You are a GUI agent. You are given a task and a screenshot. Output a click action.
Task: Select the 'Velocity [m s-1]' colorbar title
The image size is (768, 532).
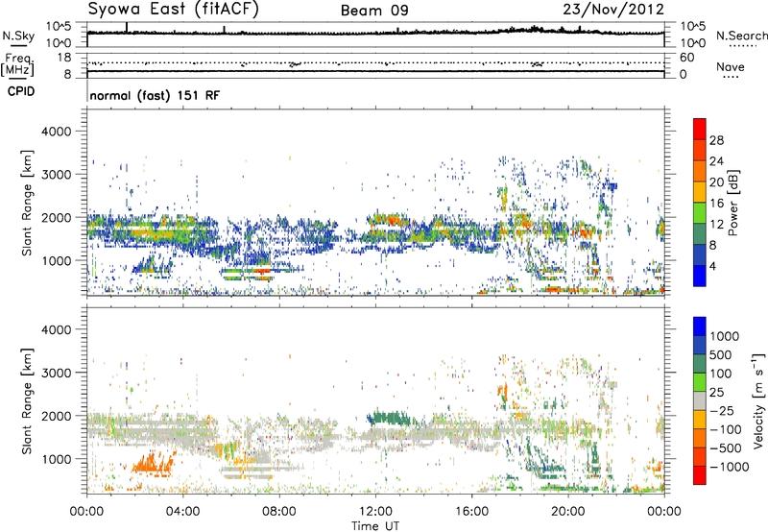click(x=758, y=400)
